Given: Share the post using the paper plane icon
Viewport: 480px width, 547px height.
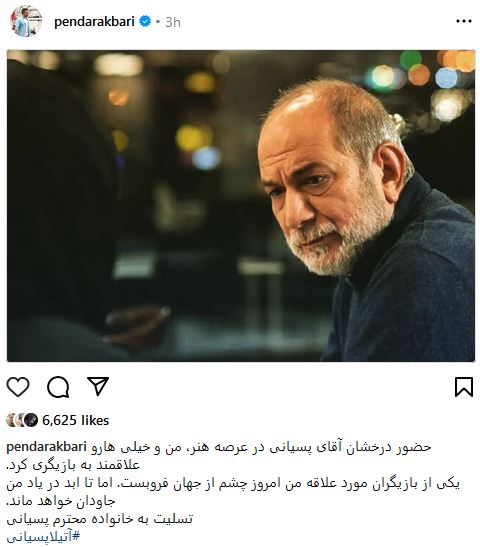Looking at the screenshot, I should point(98,386).
